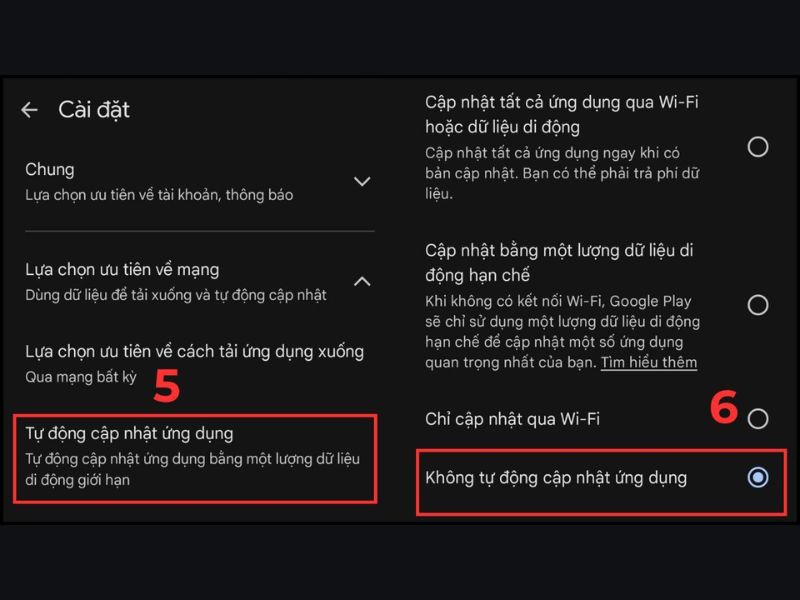This screenshot has height=600, width=800.
Task: Go back using the arrow beside Cài đặt
Action: point(30,110)
